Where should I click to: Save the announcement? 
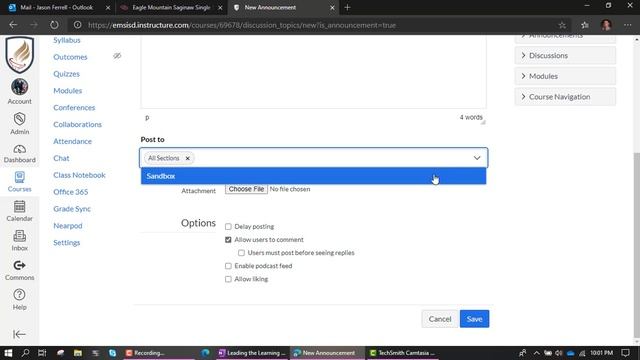coord(474,319)
